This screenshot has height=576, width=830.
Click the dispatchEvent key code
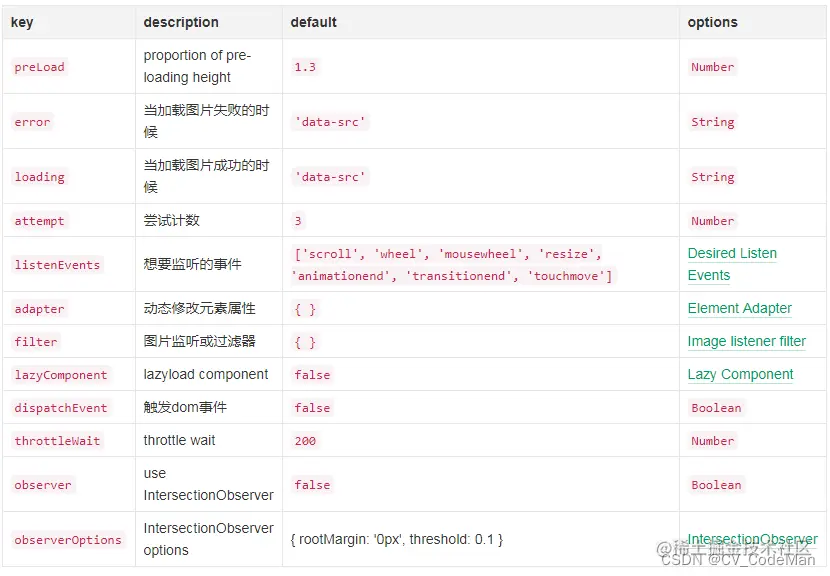pyautogui.click(x=61, y=408)
